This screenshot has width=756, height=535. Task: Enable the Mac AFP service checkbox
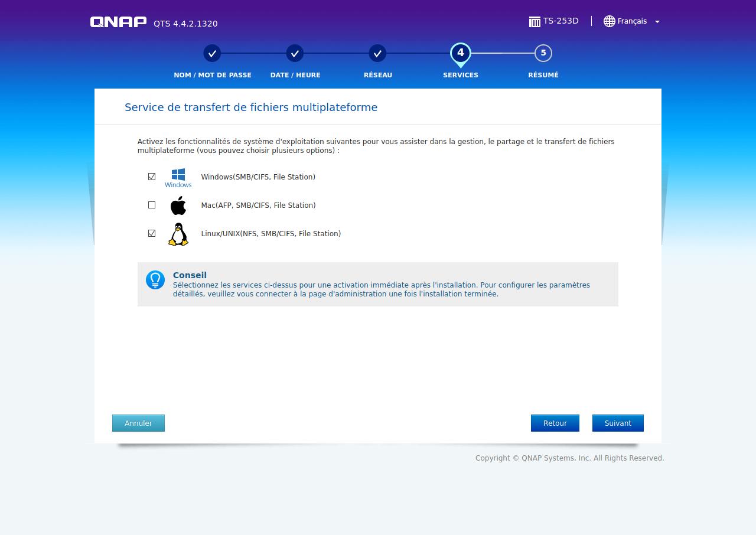tap(152, 205)
